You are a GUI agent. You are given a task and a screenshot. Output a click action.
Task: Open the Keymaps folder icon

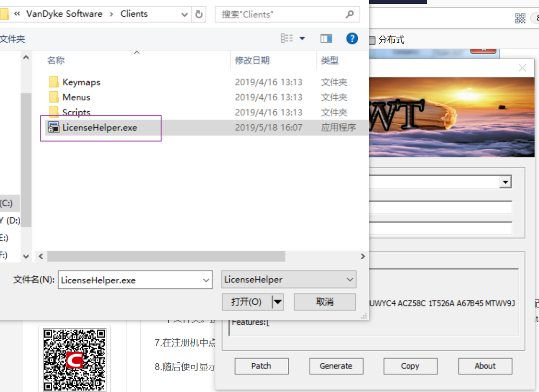pyautogui.click(x=54, y=82)
